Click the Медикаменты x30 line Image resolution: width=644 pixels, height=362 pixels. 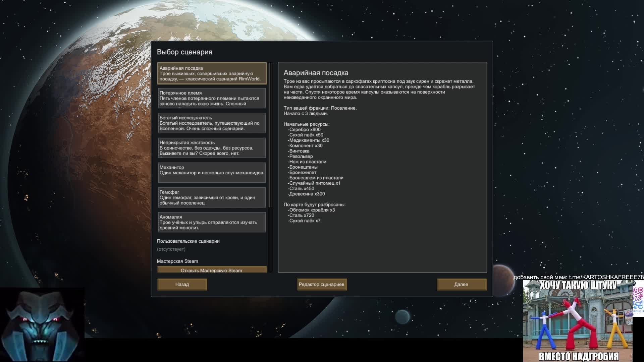308,140
